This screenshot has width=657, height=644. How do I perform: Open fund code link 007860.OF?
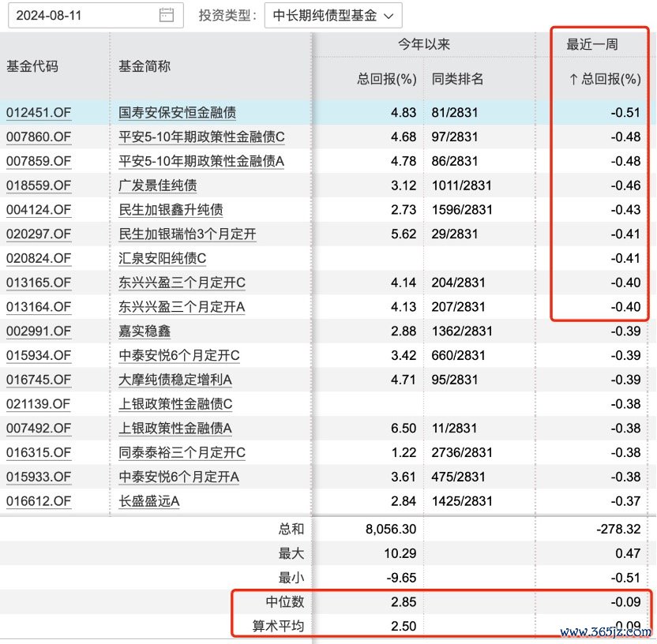[x=39, y=137]
